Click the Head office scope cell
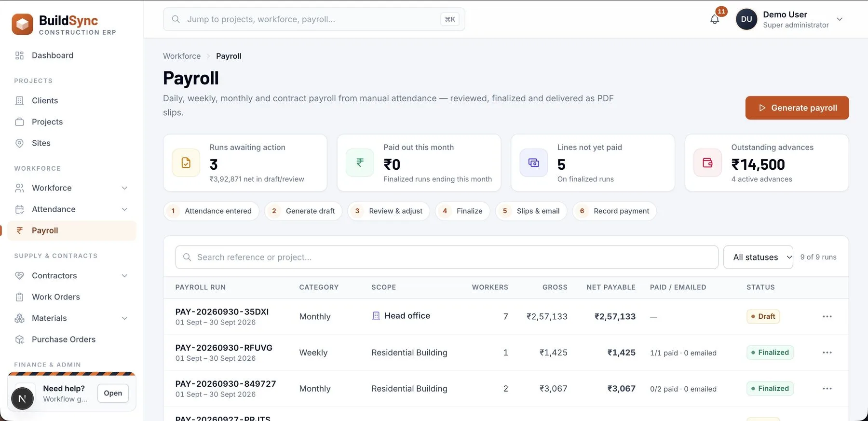 coord(401,316)
